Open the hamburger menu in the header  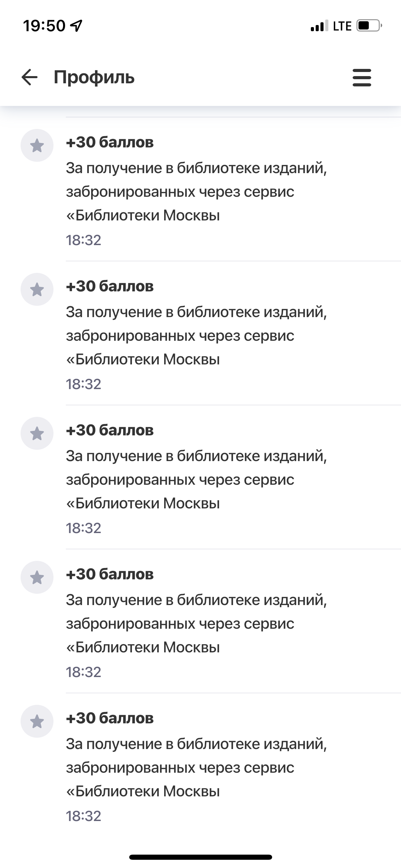(362, 77)
